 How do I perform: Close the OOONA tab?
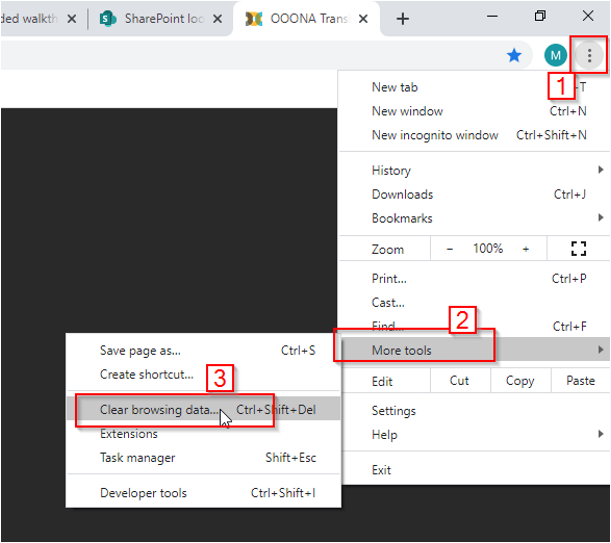(x=365, y=19)
